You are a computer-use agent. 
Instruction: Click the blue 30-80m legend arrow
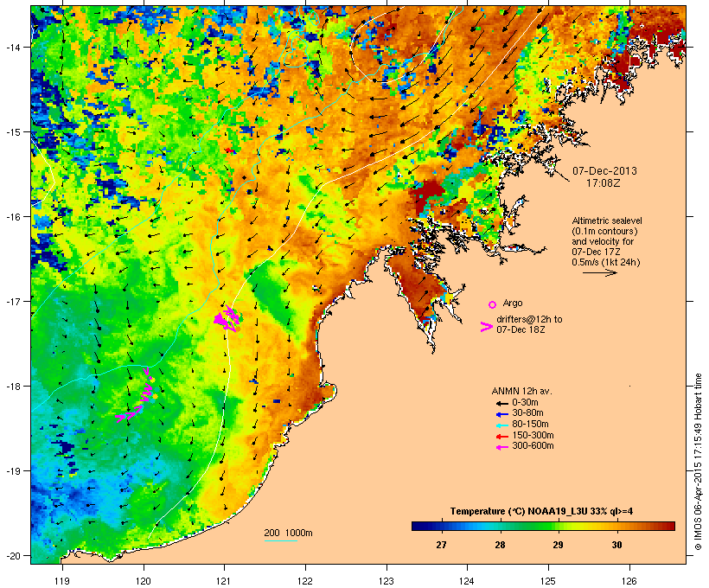[x=502, y=414]
